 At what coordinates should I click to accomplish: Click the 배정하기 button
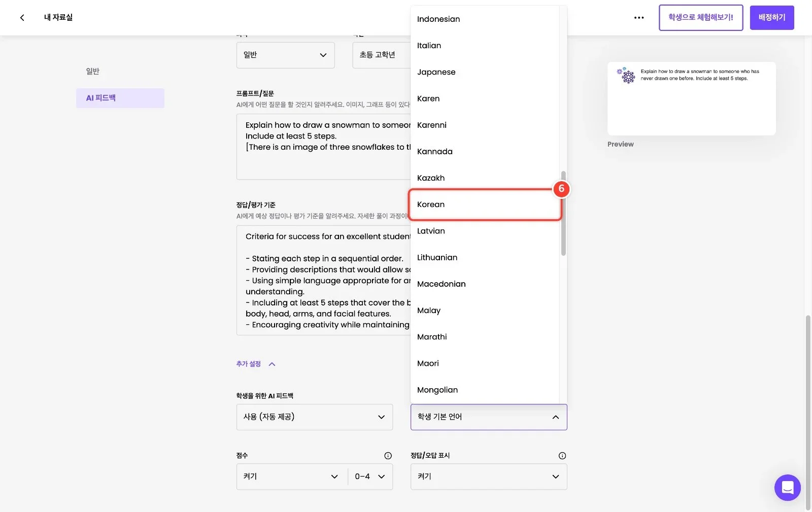pyautogui.click(x=772, y=18)
